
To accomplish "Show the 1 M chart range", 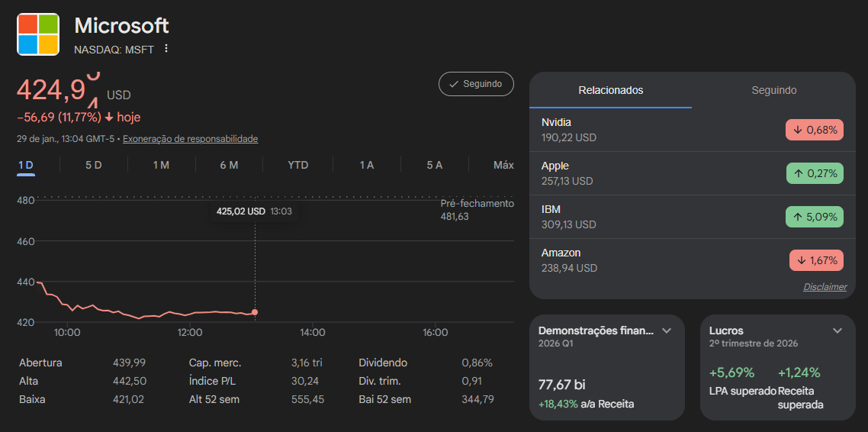I will coord(161,165).
